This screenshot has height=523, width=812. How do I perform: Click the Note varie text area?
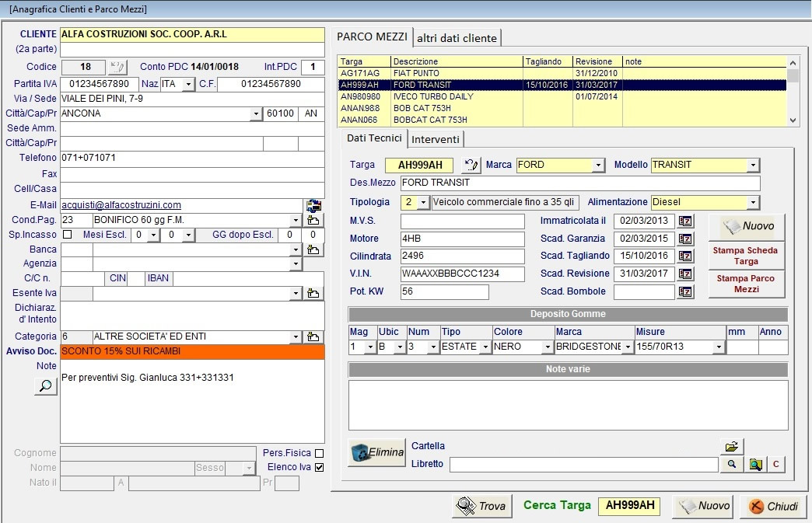click(x=568, y=406)
